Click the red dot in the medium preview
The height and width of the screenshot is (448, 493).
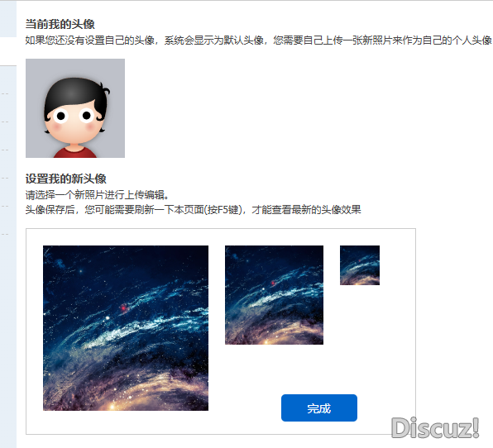pos(273,283)
